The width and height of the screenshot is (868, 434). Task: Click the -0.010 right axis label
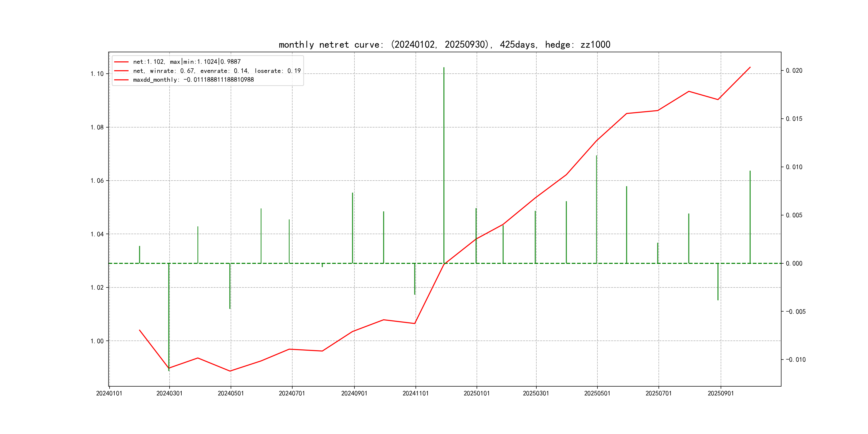coord(796,360)
